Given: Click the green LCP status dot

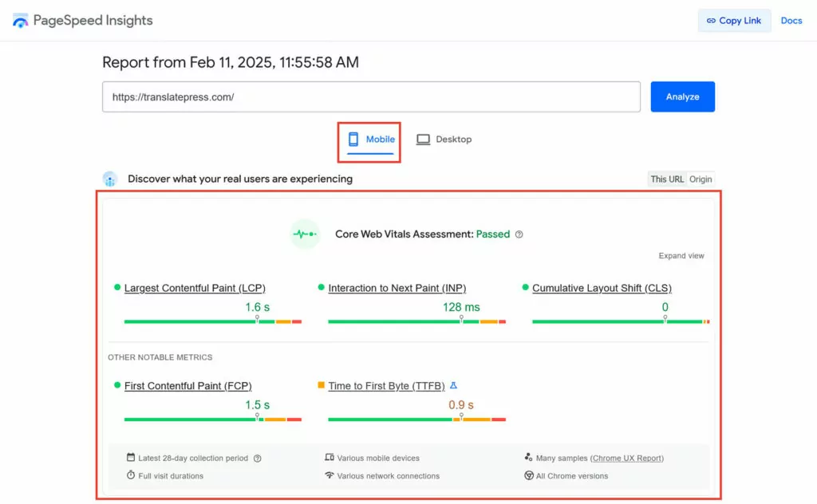Looking at the screenshot, I should 117,287.
